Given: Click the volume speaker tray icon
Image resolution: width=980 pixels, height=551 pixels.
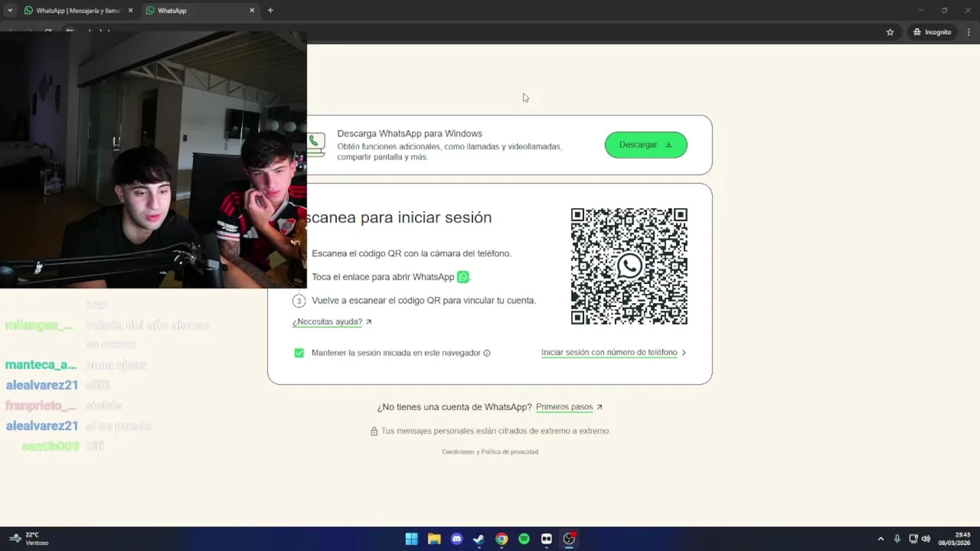Looking at the screenshot, I should [x=926, y=539].
